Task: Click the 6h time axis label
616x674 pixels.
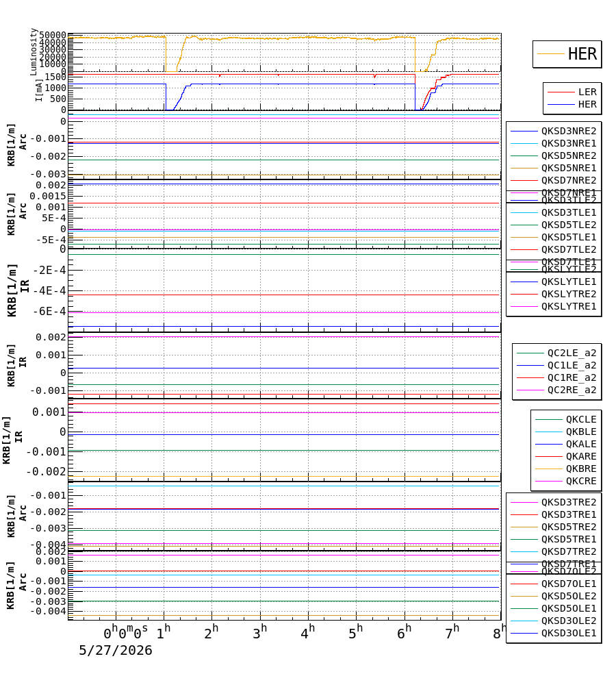Action: tap(405, 632)
